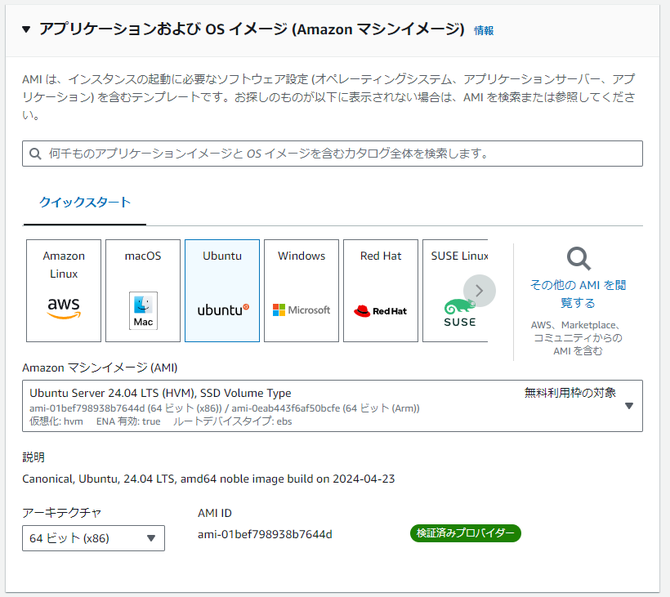Click the magnifier icon in search field
This screenshot has width=670, height=597.
(x=35, y=153)
